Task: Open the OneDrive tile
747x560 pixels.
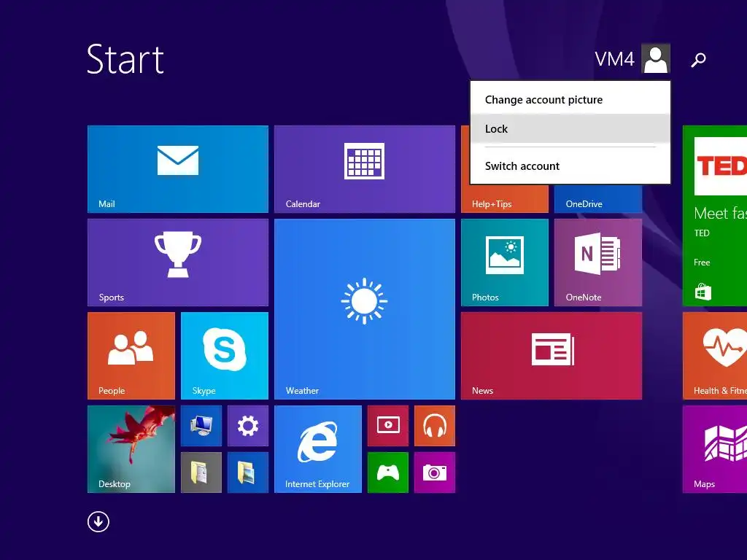Action: tap(598, 198)
